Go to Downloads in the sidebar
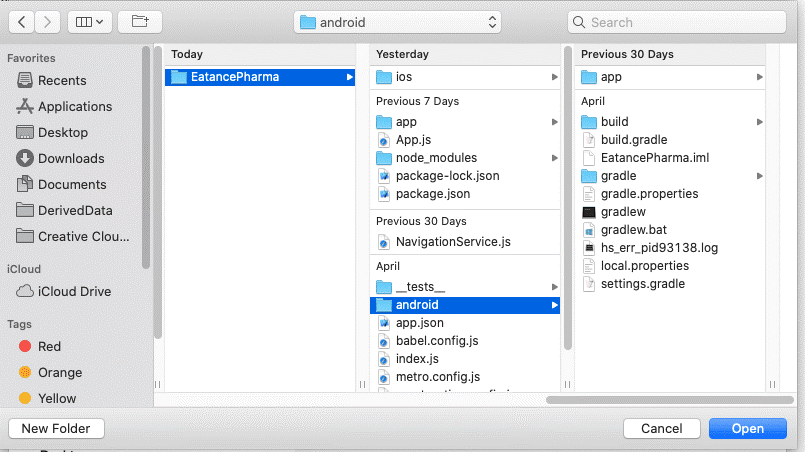 [71, 158]
